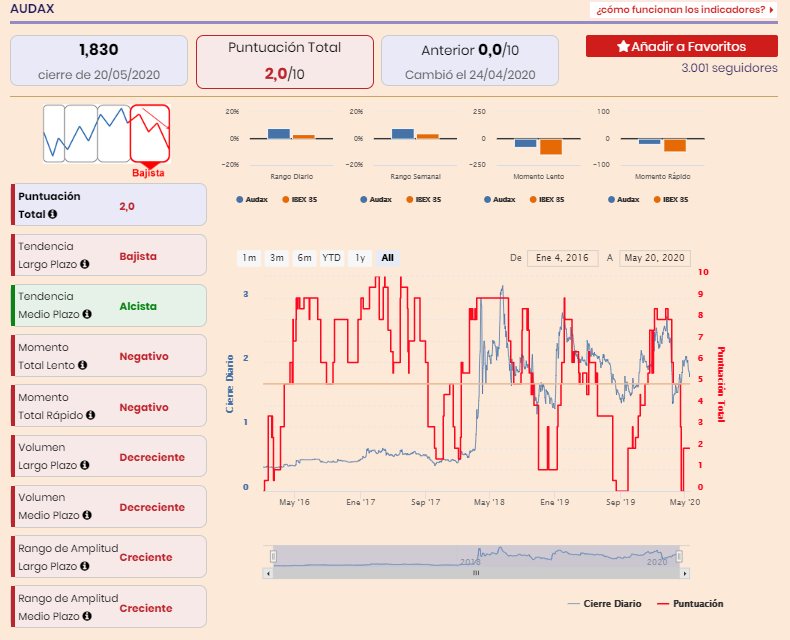
Task: Click the Alcista value of Tendencia Medio Plazo
Action: pyautogui.click(x=138, y=306)
